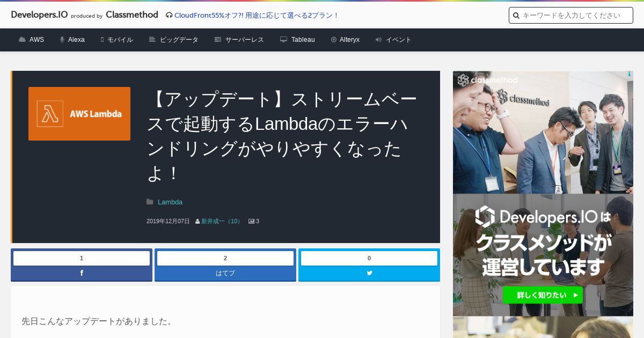The height and width of the screenshot is (338, 644).
Task: Click the microphone icon beside Alexa
Action: [62, 40]
